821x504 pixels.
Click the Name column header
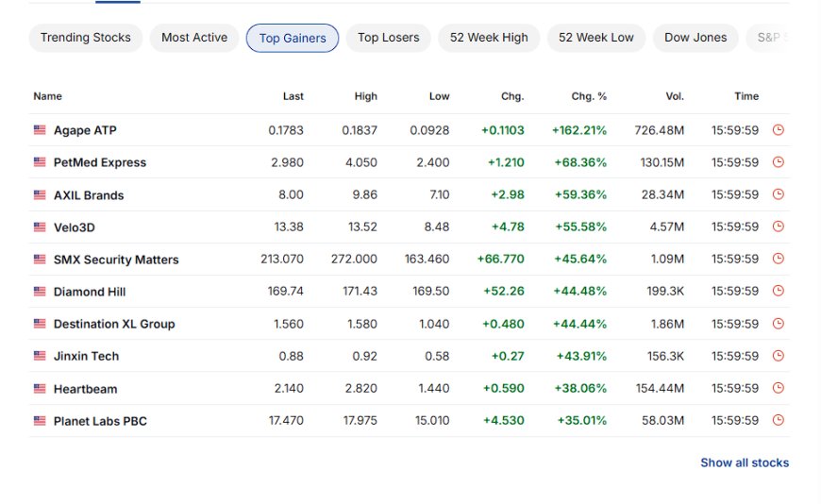click(47, 96)
